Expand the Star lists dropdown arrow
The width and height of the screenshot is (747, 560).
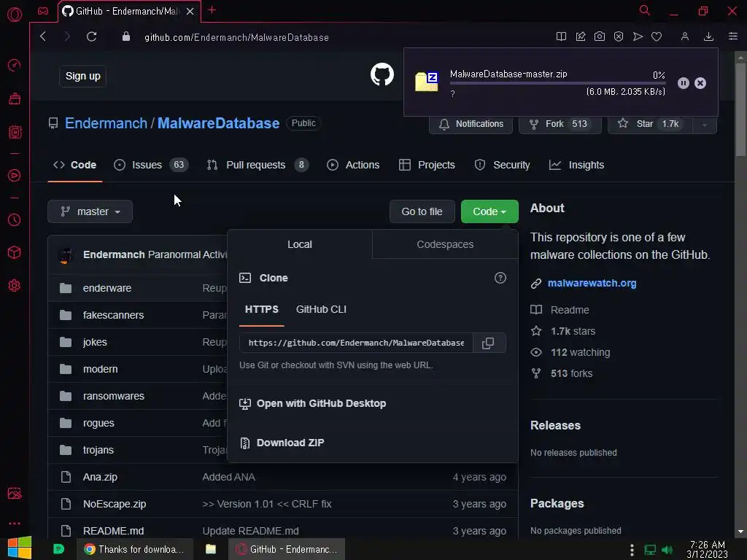click(704, 124)
